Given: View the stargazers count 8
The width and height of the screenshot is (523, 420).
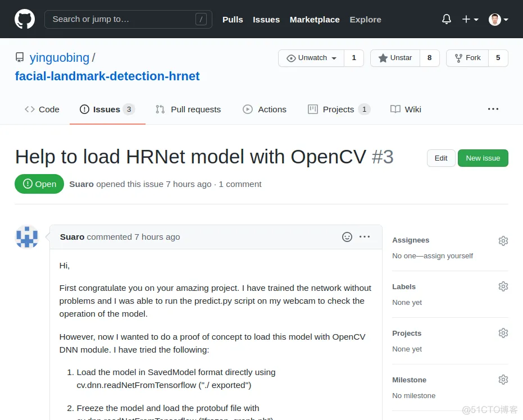Looking at the screenshot, I should [430, 58].
